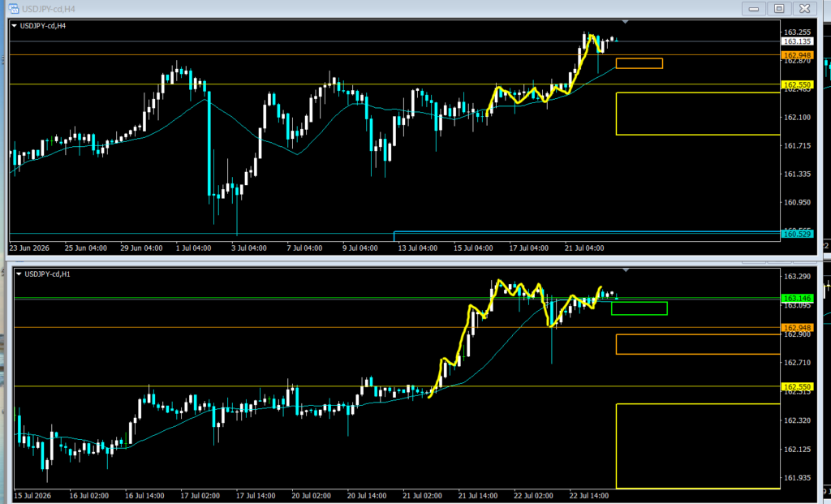Click the yellow 162.550 price label on H1
The image size is (831, 504).
797,387
